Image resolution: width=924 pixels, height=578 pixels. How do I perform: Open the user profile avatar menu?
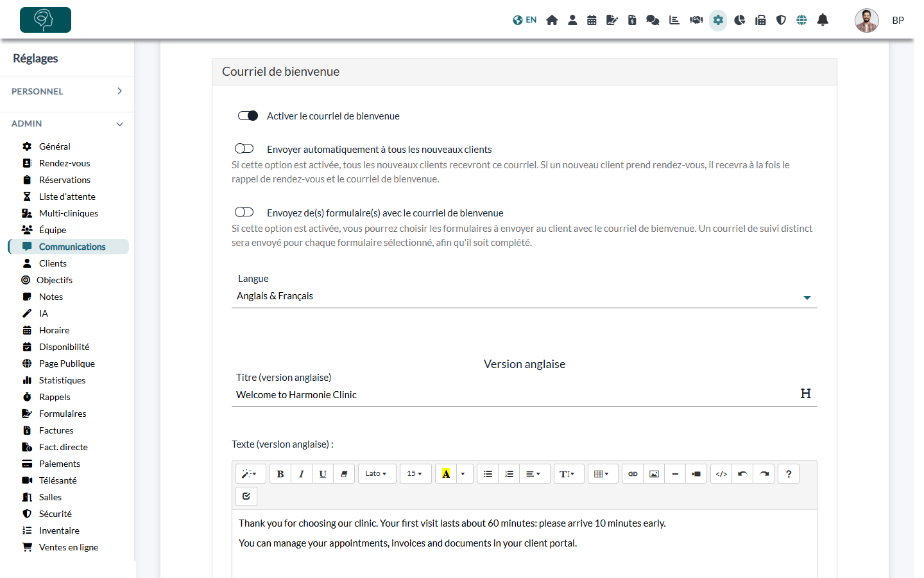(866, 21)
